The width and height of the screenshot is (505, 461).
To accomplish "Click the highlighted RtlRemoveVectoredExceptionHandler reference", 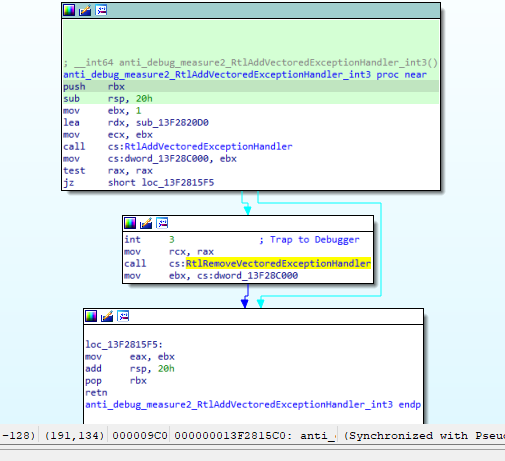I will [278, 264].
